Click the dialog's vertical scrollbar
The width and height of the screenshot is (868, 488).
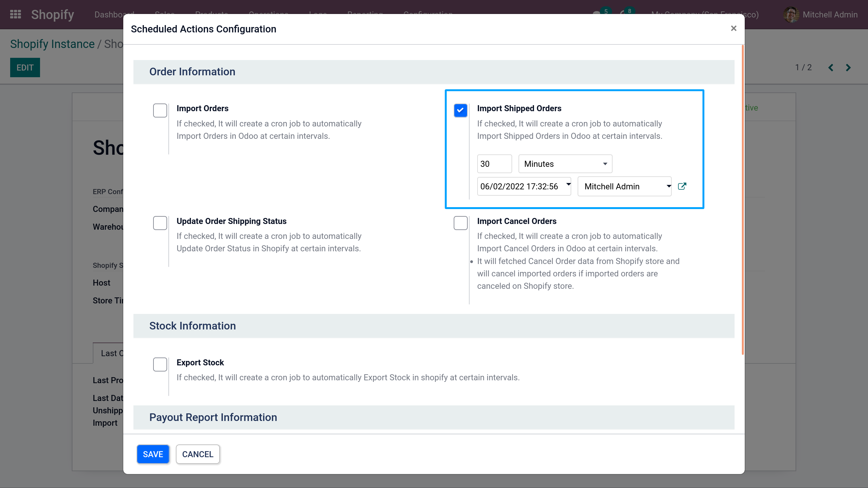[742, 200]
